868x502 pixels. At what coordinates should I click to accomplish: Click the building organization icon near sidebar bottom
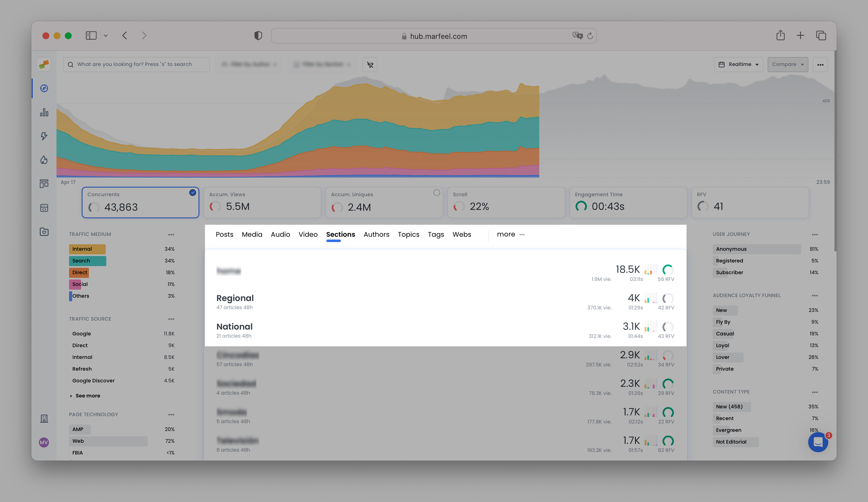tap(44, 418)
